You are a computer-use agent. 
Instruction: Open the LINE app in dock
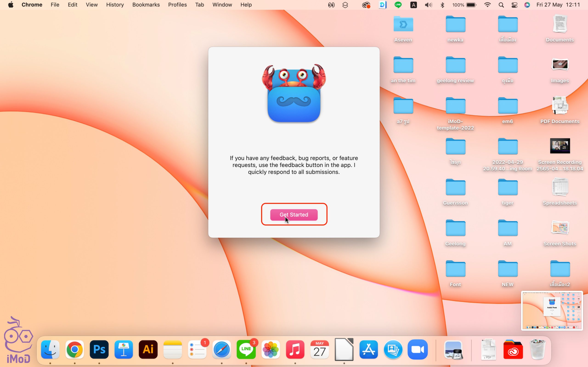246,350
